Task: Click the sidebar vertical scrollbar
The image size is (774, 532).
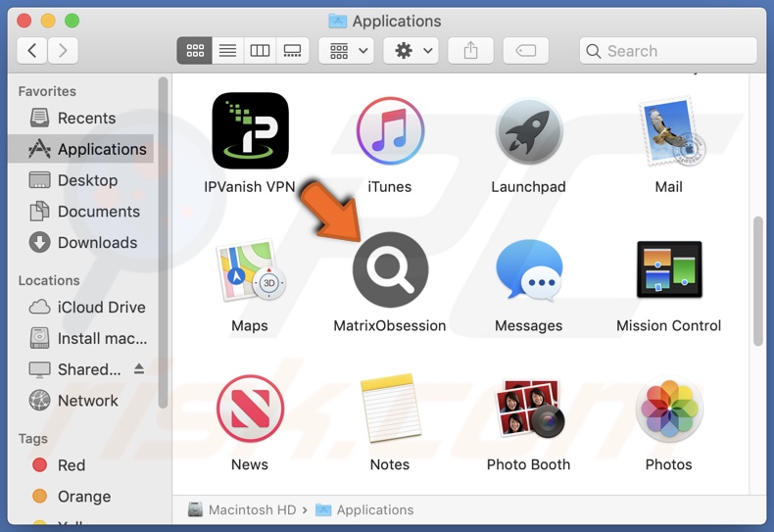Action: pyautogui.click(x=163, y=243)
